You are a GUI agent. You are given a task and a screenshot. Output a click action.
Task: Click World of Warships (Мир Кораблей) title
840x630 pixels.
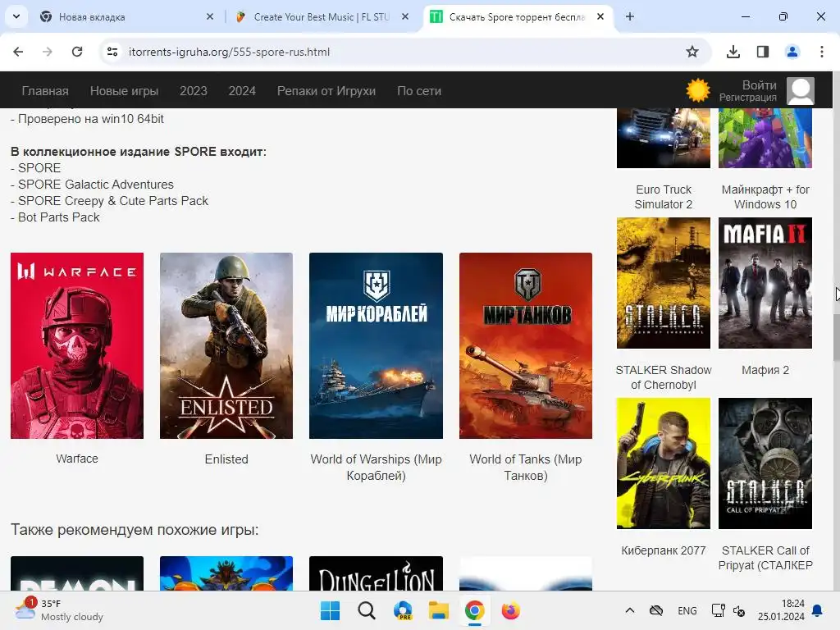(x=376, y=467)
